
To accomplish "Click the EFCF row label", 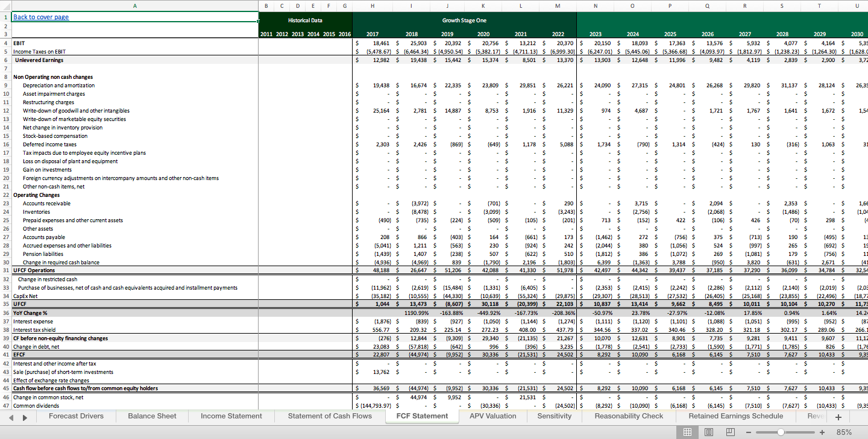I will 20,355.
